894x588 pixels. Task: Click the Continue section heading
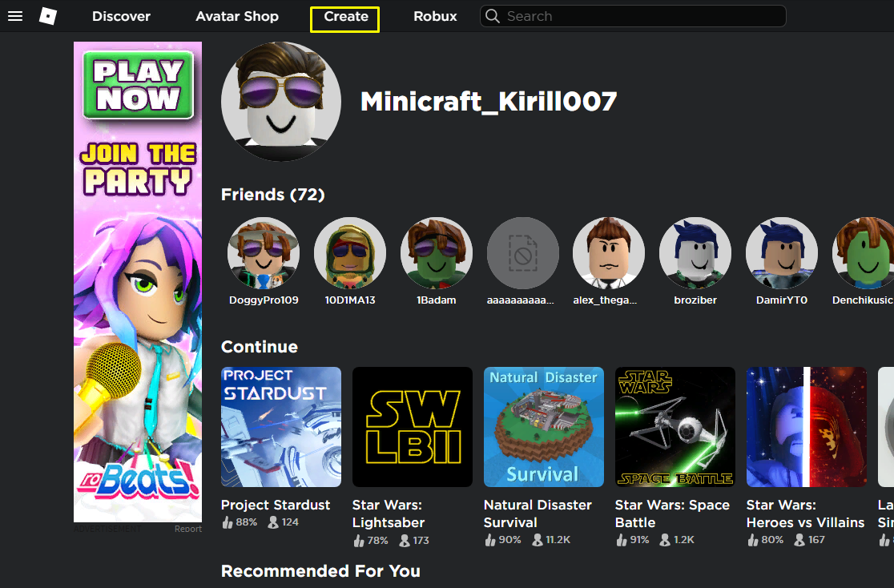point(260,347)
